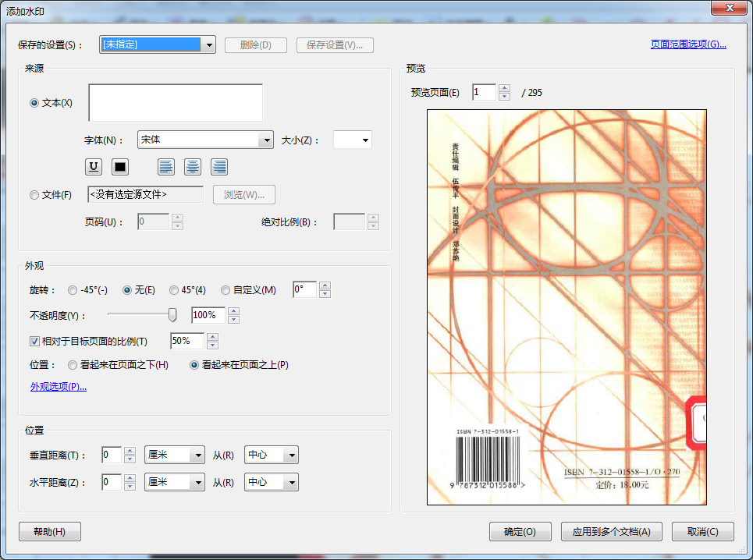Increase 垂直距离 value
The width and height of the screenshot is (753, 560).
click(x=130, y=451)
